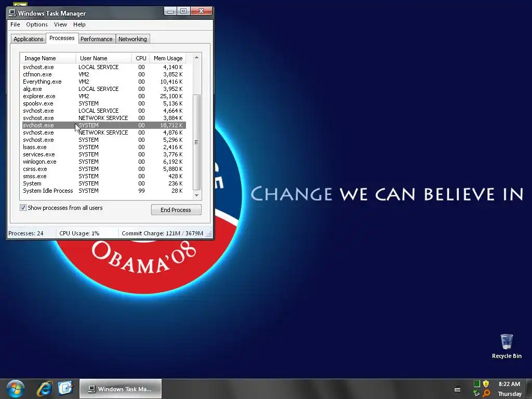Select the spoolsv.exe process row
Viewport: 532px width, 399px height.
[104, 103]
